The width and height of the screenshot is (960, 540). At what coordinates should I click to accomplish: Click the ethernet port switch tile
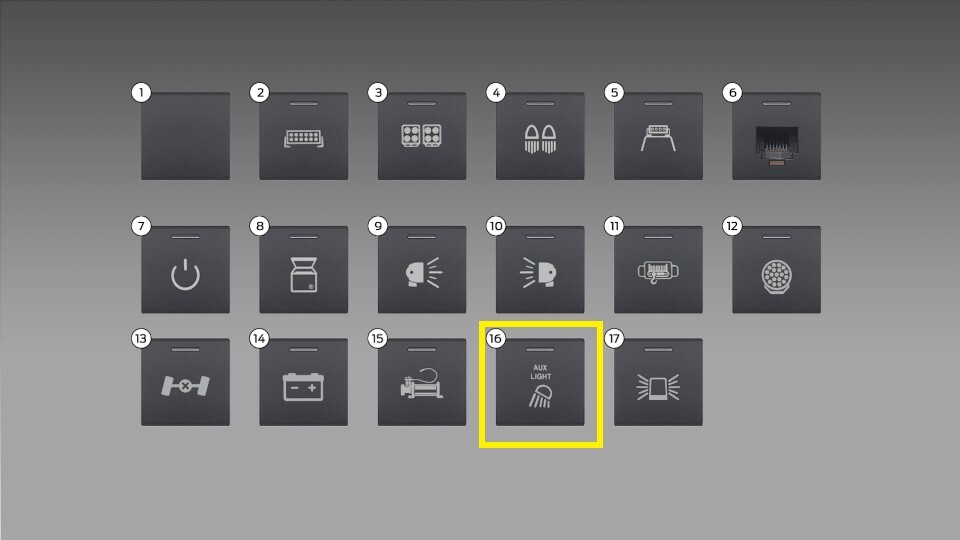point(776,136)
